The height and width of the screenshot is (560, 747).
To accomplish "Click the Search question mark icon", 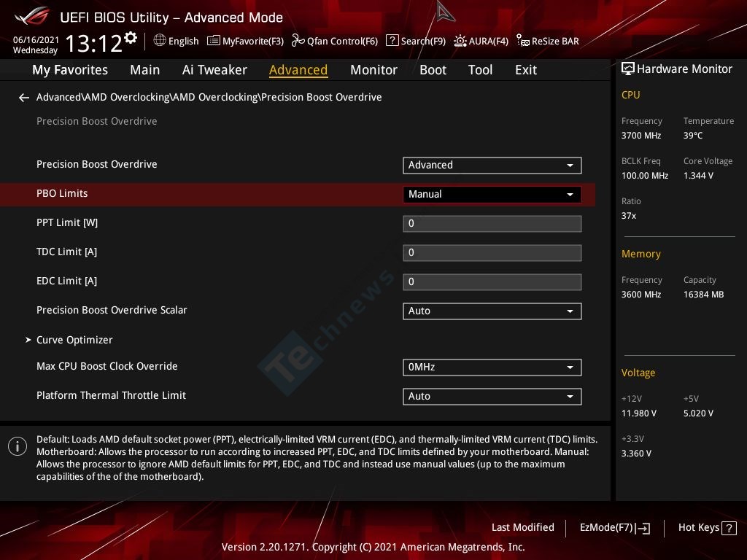I will coord(392,41).
